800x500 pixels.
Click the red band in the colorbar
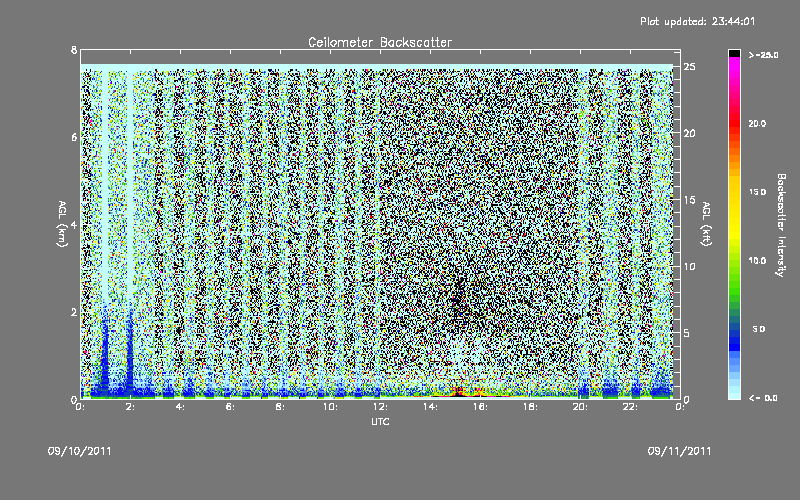coord(734,122)
